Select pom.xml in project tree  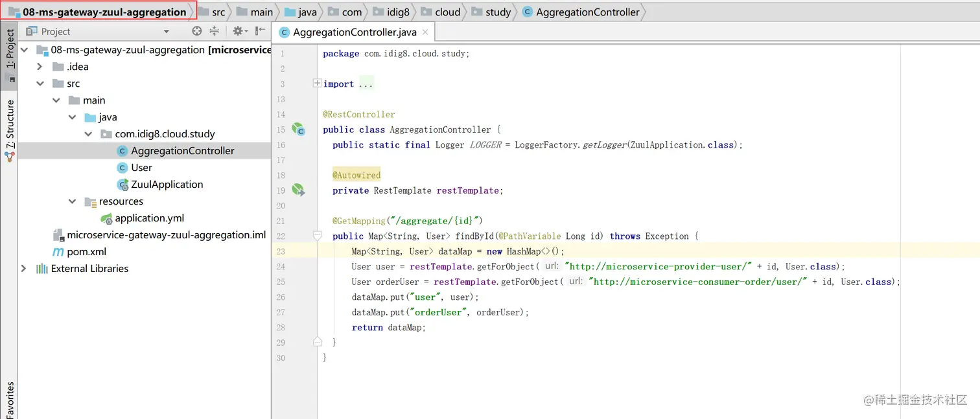[87, 252]
